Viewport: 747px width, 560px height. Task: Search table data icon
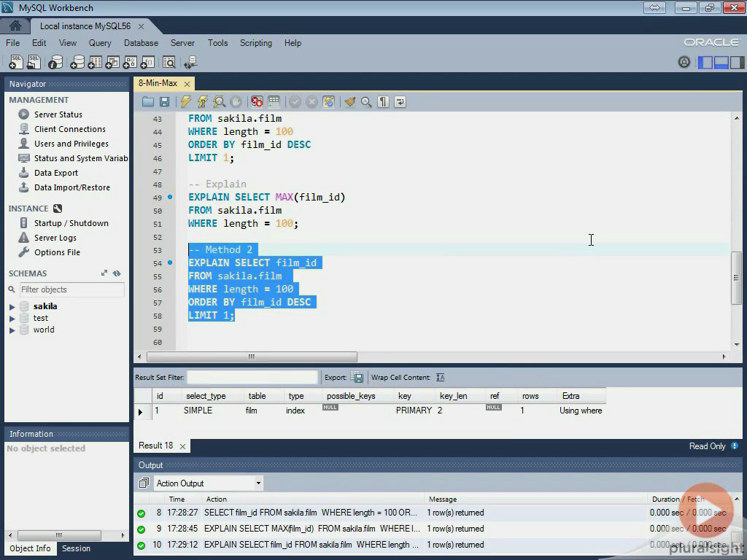(169, 62)
